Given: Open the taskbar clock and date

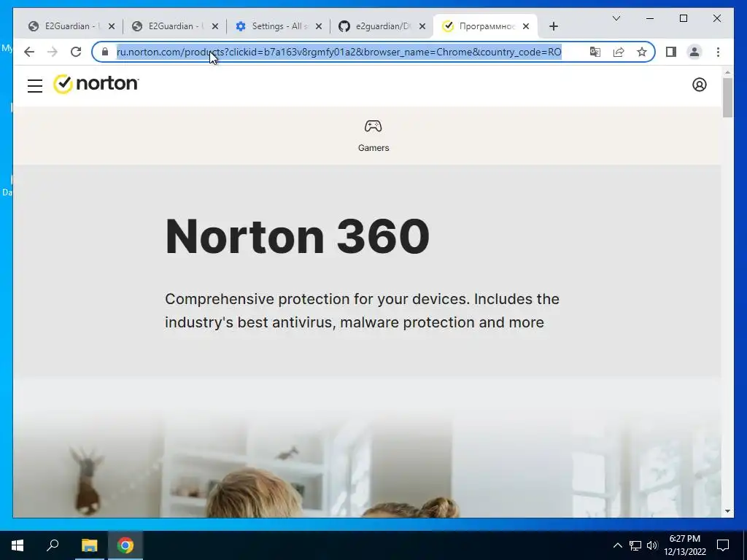Looking at the screenshot, I should click(684, 545).
